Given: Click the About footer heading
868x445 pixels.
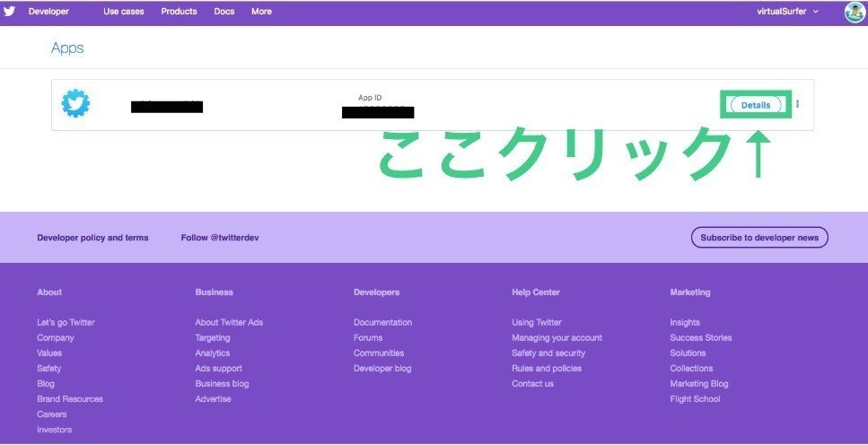Looking at the screenshot, I should coord(49,292).
